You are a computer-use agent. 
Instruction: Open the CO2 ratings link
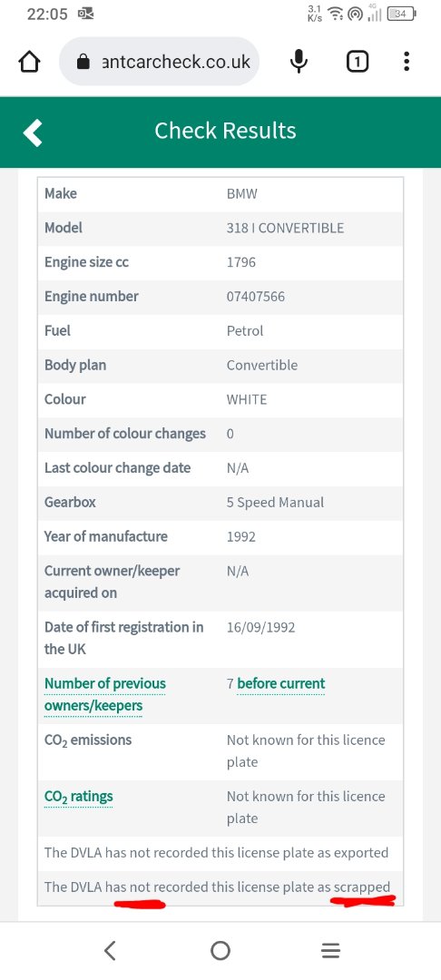coord(79,797)
